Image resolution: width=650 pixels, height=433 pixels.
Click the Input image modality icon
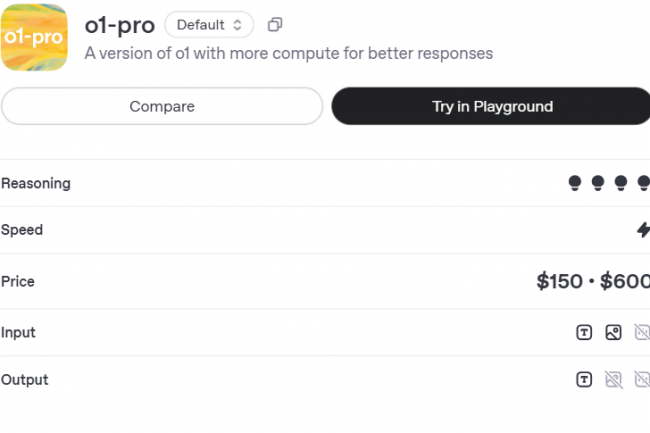click(x=614, y=332)
